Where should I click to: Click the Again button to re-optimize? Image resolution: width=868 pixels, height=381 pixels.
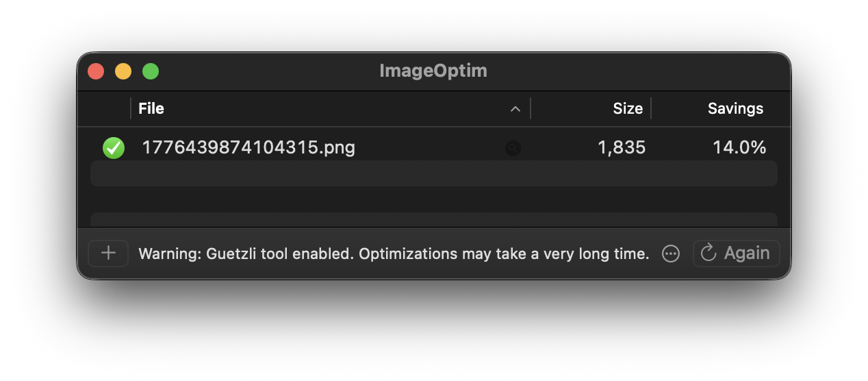[x=736, y=254]
